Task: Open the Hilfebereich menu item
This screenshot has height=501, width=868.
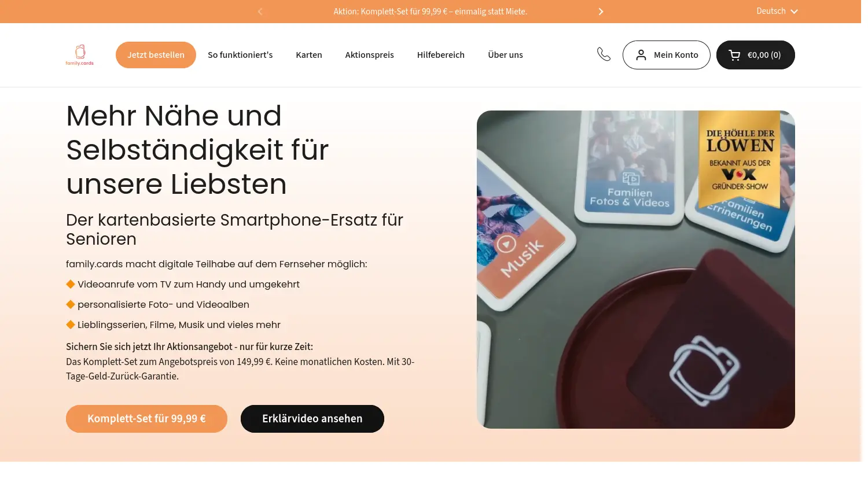Action: (x=440, y=55)
